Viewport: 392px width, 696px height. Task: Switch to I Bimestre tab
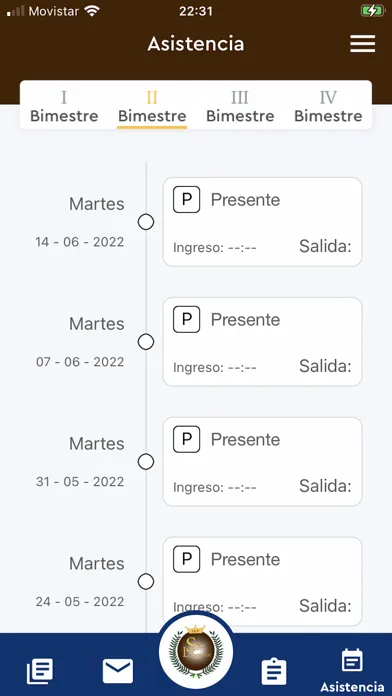coord(64,107)
